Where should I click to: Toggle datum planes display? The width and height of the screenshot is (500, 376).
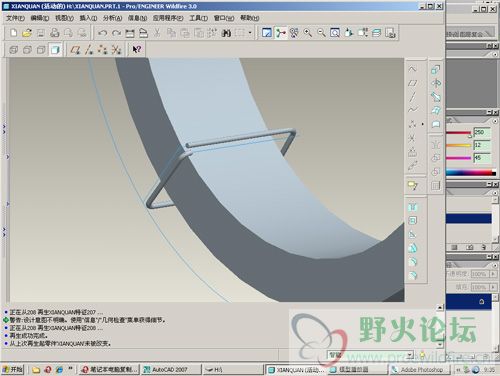pyautogui.click(x=75, y=50)
